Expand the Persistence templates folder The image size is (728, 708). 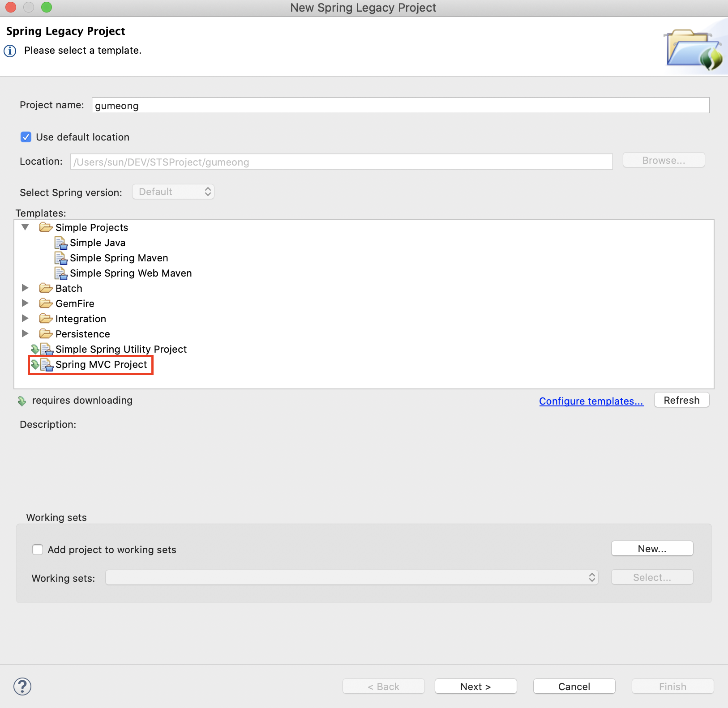(x=25, y=333)
